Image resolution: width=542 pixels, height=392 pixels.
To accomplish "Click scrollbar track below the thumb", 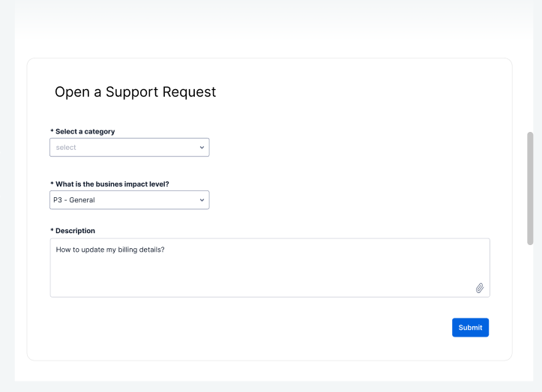I will point(530,311).
